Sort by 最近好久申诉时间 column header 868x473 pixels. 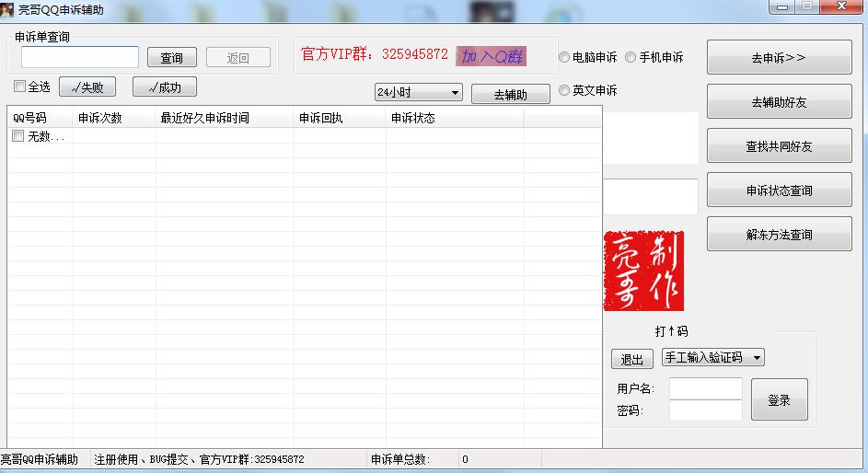[225, 118]
